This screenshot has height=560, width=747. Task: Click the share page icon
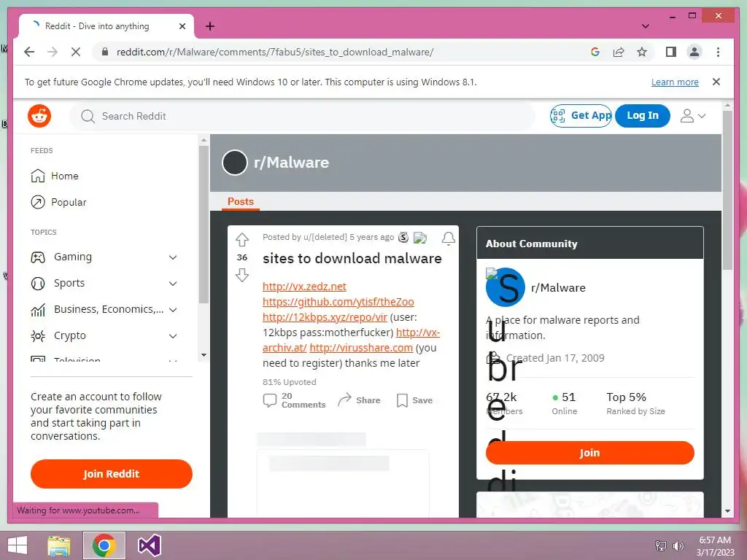tap(619, 52)
